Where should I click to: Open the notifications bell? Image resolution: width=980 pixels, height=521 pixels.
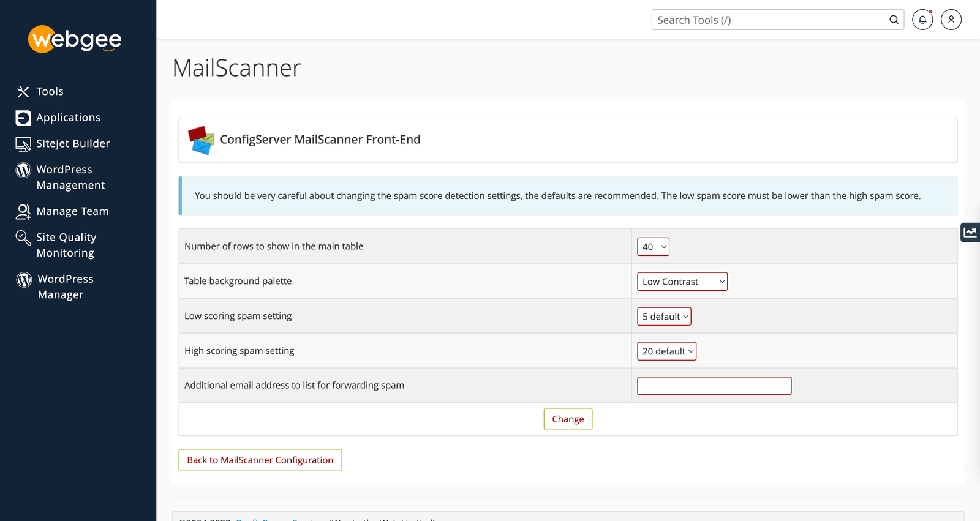coord(922,20)
